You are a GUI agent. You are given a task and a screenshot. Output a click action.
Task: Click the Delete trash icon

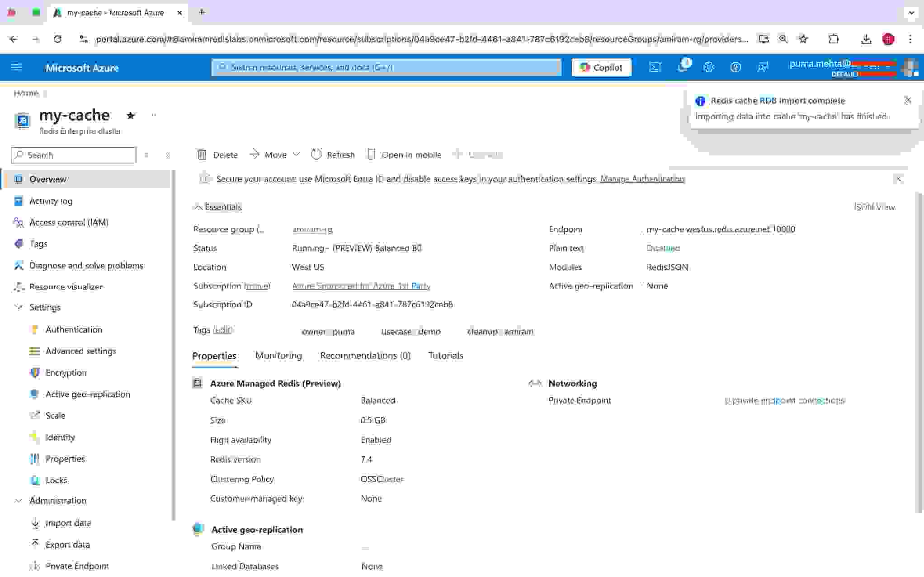coord(202,155)
